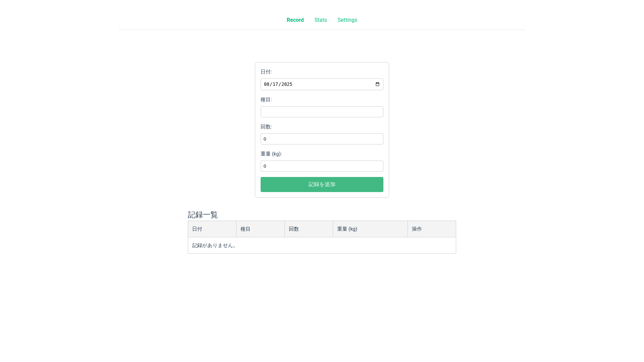Image resolution: width=644 pixels, height=362 pixels.
Task: Click the 重量 (kg) weight field
Action: point(322,166)
